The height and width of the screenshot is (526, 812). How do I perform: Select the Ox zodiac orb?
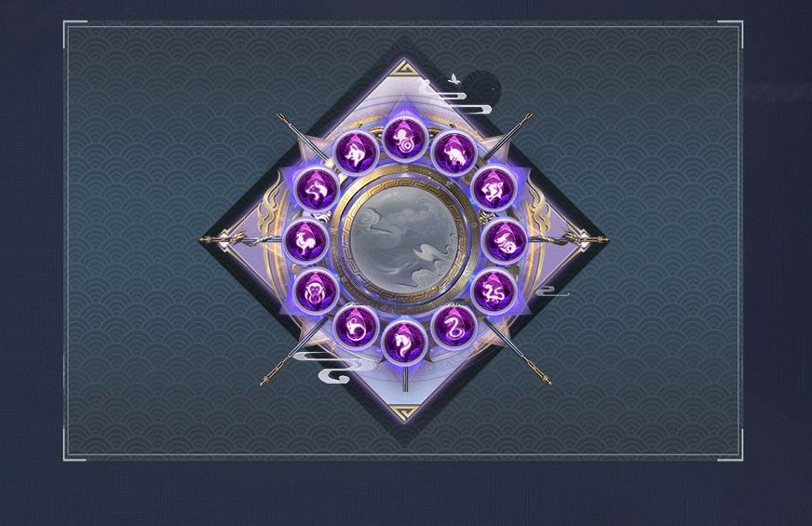click(x=454, y=152)
